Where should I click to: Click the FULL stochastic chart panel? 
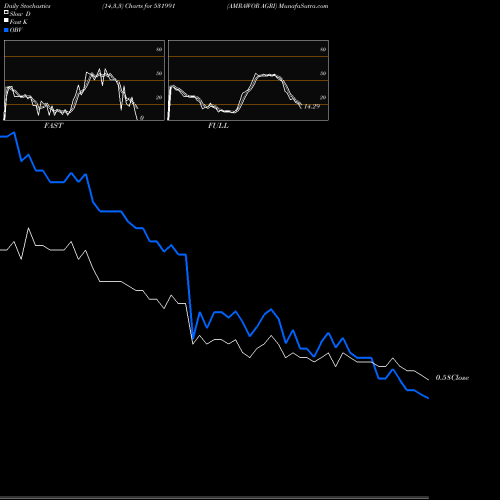click(x=248, y=80)
